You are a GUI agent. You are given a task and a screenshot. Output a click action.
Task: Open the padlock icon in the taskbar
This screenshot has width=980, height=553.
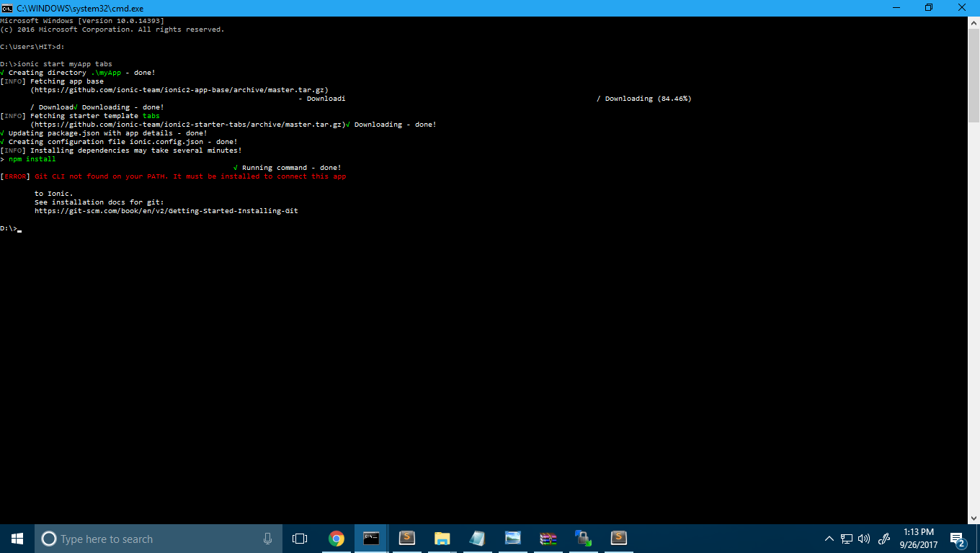point(583,539)
